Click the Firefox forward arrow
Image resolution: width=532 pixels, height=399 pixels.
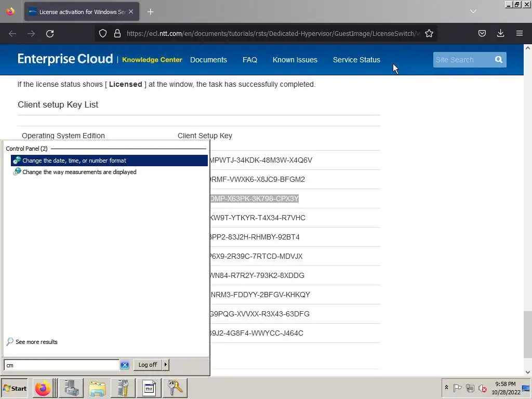(x=31, y=34)
